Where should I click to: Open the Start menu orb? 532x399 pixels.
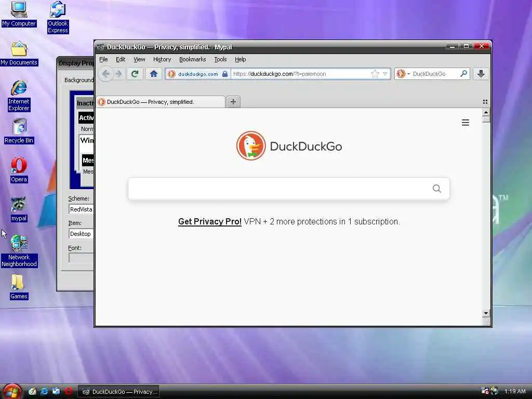pos(12,391)
